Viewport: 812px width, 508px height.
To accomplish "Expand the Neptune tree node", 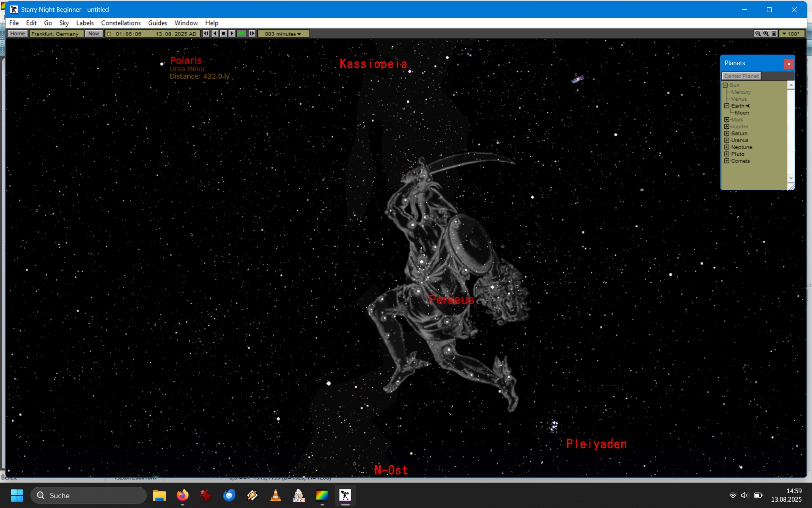I will click(x=727, y=147).
